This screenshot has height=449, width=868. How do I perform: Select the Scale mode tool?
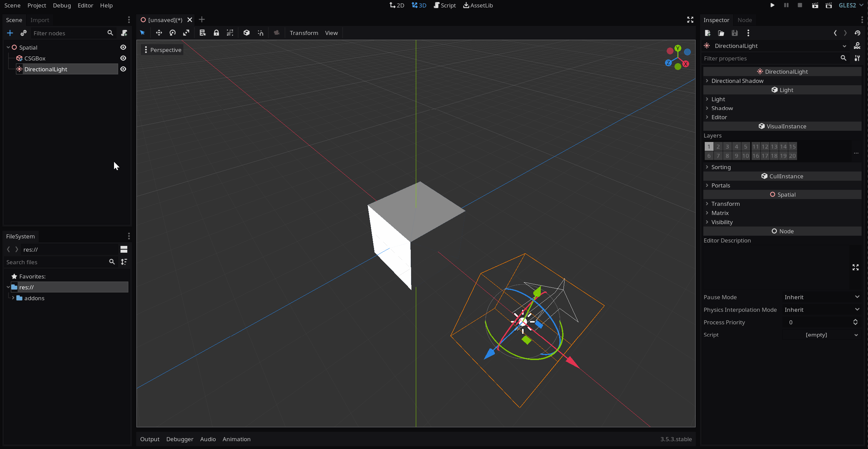pos(186,33)
